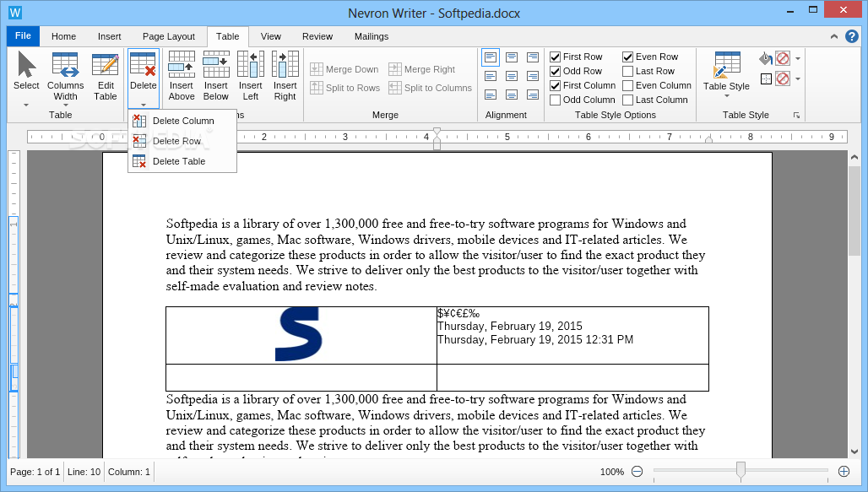Switch to the Home tab

[63, 36]
